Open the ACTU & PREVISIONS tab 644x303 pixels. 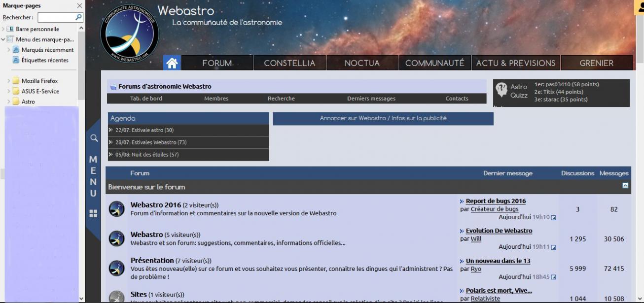(516, 63)
